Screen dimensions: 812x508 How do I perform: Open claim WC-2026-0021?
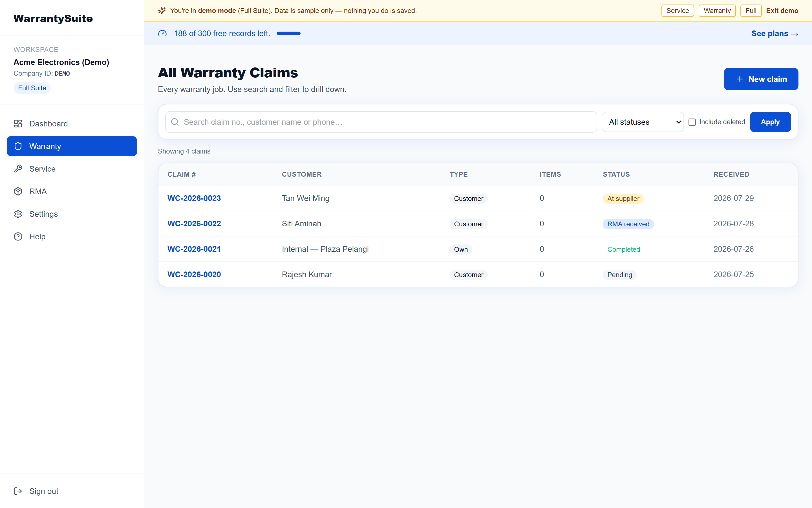coord(194,249)
